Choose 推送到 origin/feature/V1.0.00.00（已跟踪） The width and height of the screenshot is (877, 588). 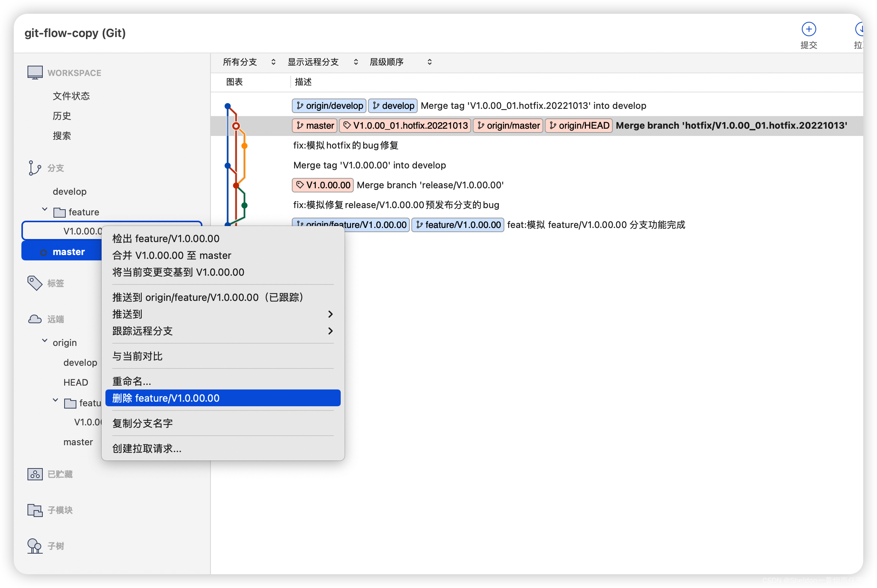(223, 297)
